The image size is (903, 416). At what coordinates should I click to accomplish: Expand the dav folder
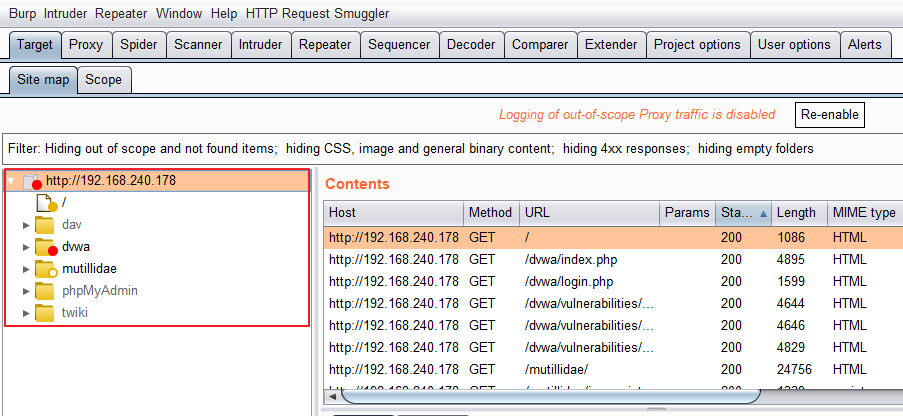click(25, 225)
